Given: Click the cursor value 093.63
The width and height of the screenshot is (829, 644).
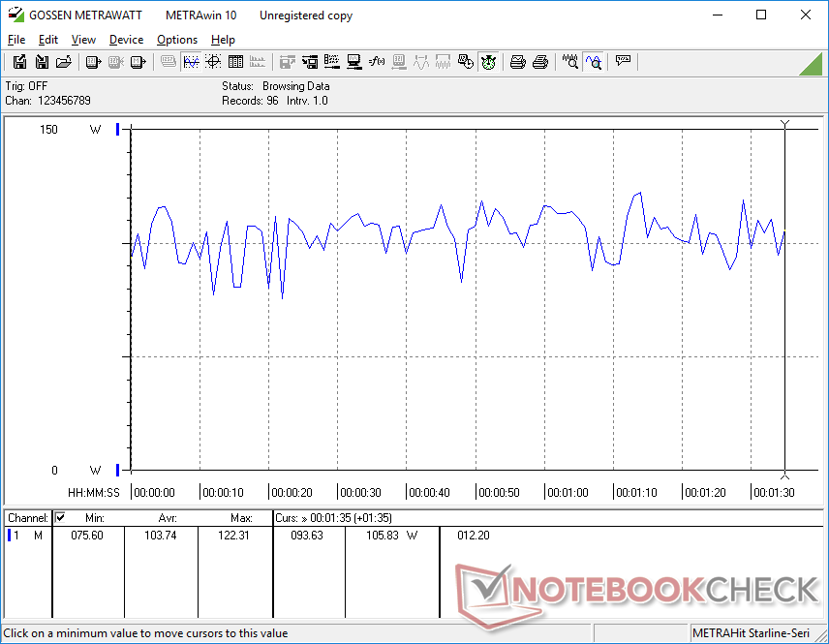Looking at the screenshot, I should click(307, 536).
